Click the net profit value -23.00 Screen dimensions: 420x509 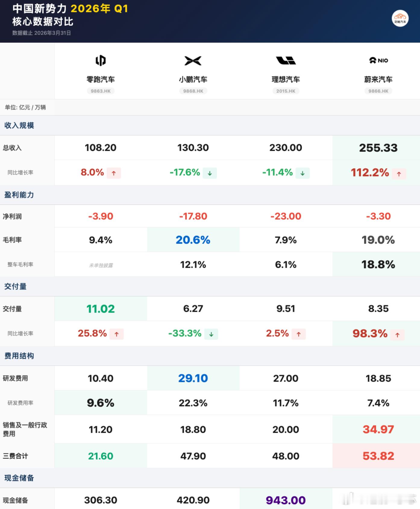[286, 216]
